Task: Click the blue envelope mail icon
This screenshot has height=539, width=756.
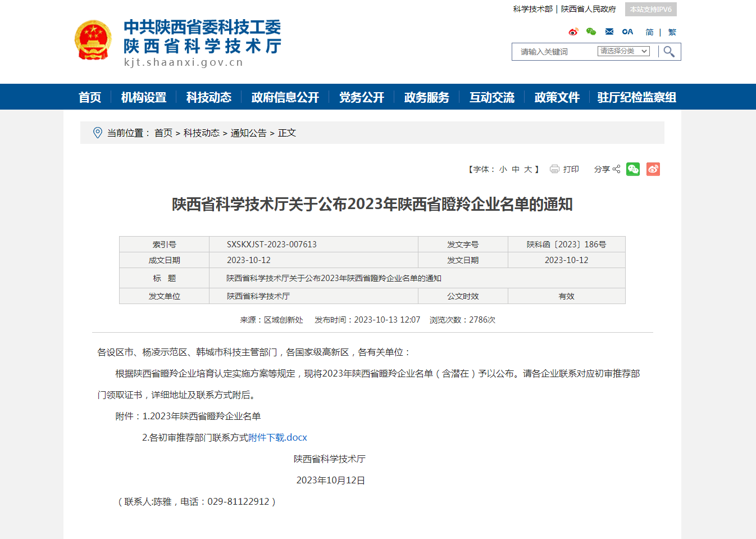Action: coord(609,32)
